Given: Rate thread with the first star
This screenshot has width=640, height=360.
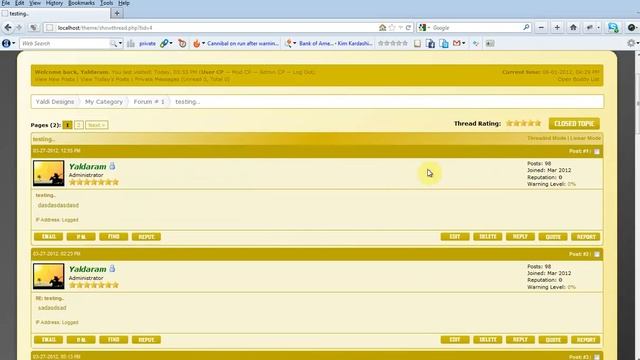Looking at the screenshot, I should [x=509, y=123].
